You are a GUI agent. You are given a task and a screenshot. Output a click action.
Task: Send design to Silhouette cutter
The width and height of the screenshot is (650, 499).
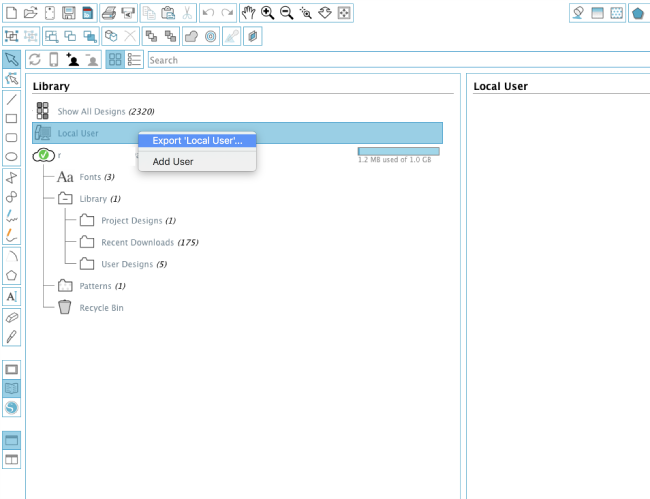coord(128,13)
